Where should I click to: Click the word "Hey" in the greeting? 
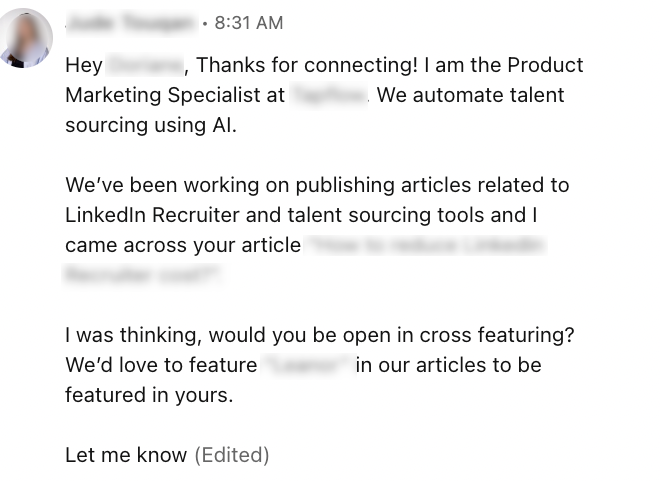coord(84,66)
